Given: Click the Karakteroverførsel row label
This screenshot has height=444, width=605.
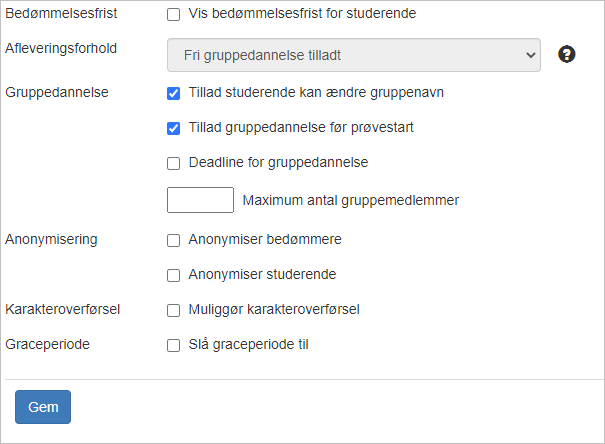Looking at the screenshot, I should pyautogui.click(x=63, y=309).
